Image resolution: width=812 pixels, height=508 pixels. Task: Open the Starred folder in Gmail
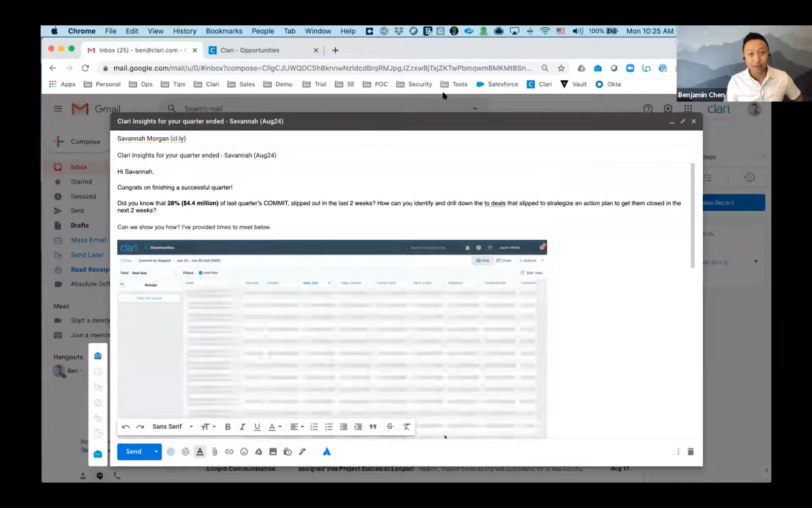click(81, 182)
